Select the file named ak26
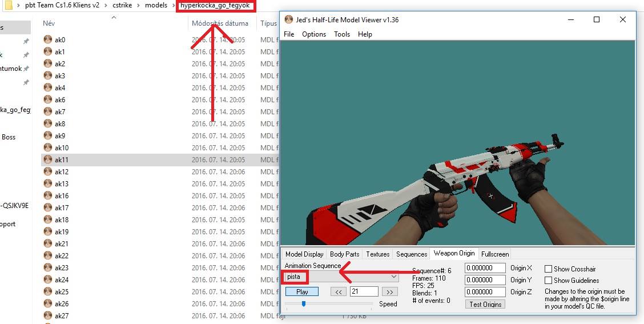This screenshot has width=644, height=324. 62,303
